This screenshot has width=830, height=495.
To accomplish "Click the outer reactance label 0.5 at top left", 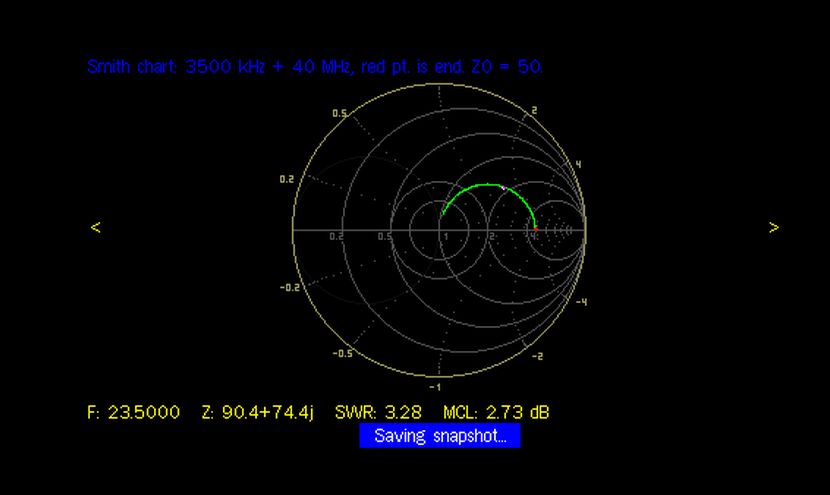I will [339, 114].
